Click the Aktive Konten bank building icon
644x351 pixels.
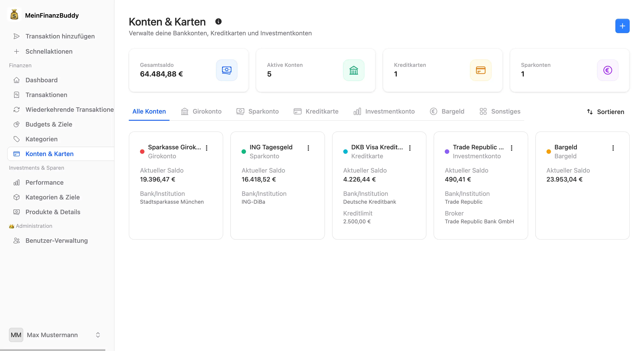tap(354, 70)
